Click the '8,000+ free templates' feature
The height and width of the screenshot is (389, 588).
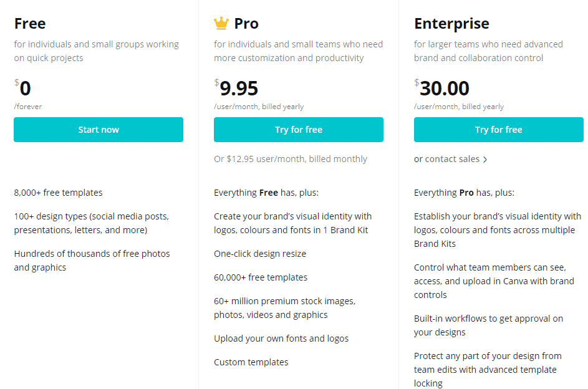click(x=58, y=193)
